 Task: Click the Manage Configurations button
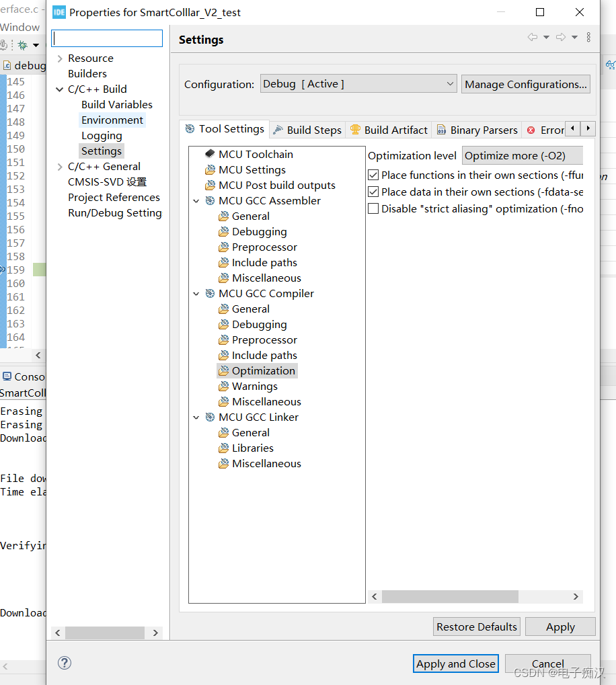point(525,83)
